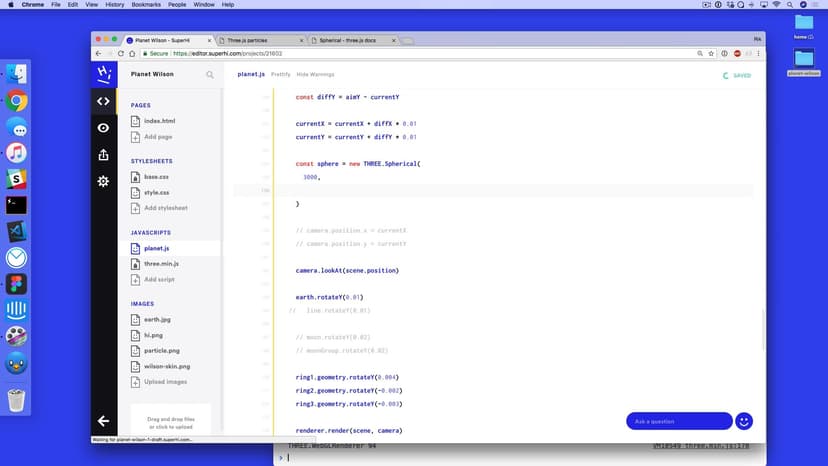Open project settings gear icon
This screenshot has width=828, height=466.
tap(103, 181)
